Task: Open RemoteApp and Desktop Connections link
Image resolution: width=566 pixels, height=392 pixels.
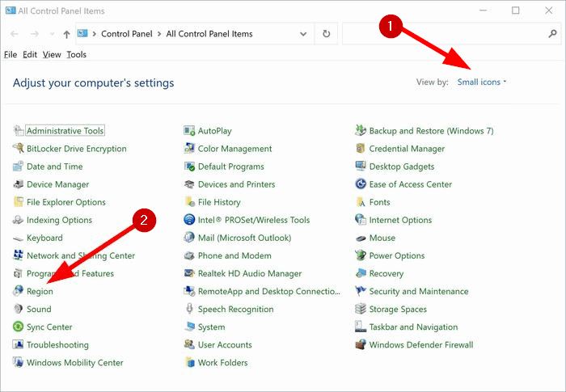Action: (269, 291)
